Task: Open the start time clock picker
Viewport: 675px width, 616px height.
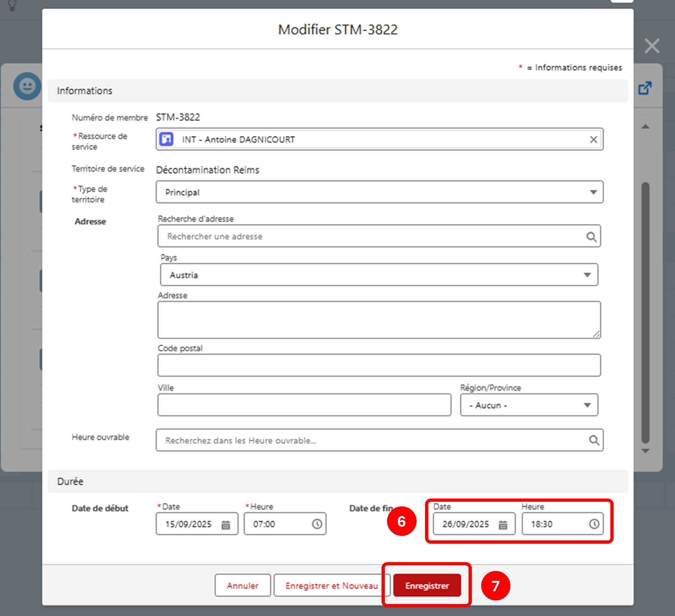Action: tap(317, 524)
